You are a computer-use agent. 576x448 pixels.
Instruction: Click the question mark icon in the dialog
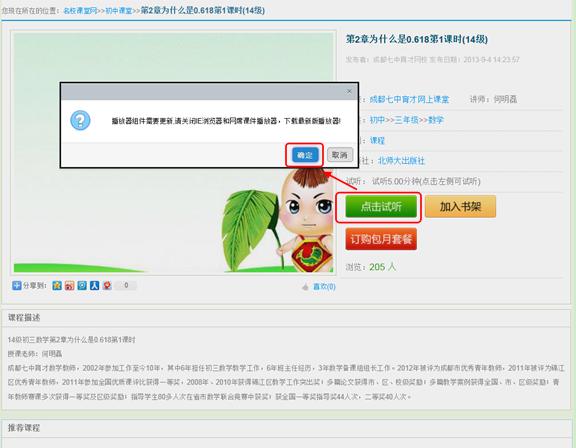tap(80, 120)
